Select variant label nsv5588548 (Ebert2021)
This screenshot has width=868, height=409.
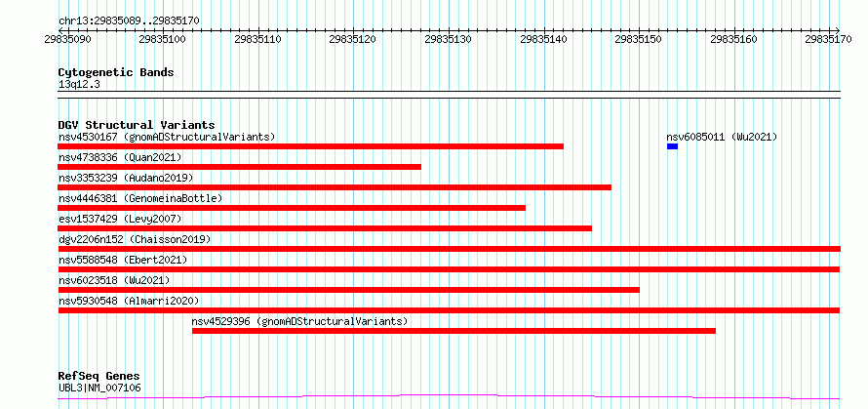(x=123, y=260)
